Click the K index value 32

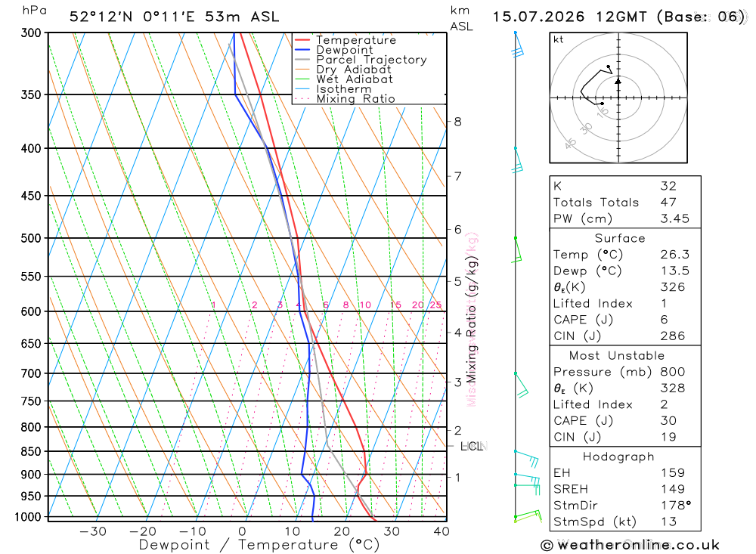[x=669, y=186]
